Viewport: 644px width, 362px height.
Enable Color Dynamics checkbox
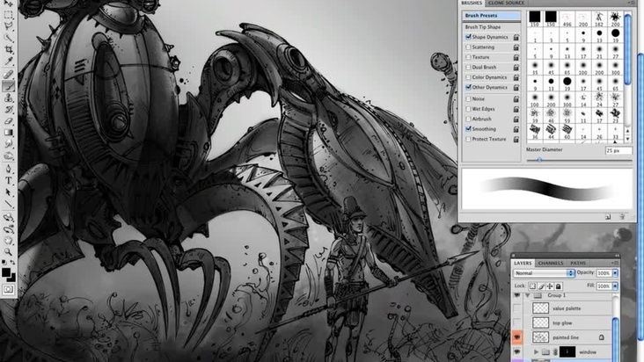pyautogui.click(x=468, y=77)
